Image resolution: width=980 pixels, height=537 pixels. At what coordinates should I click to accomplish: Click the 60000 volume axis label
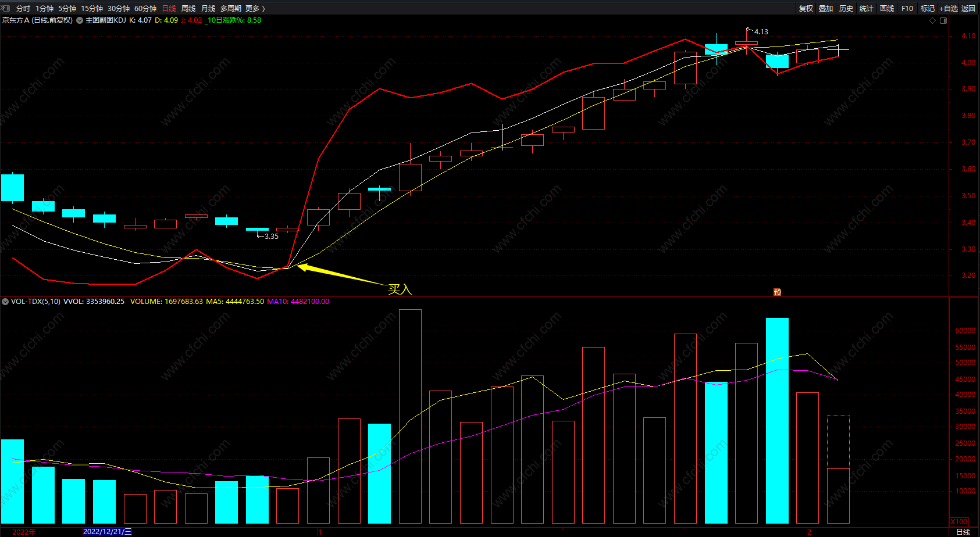click(965, 331)
